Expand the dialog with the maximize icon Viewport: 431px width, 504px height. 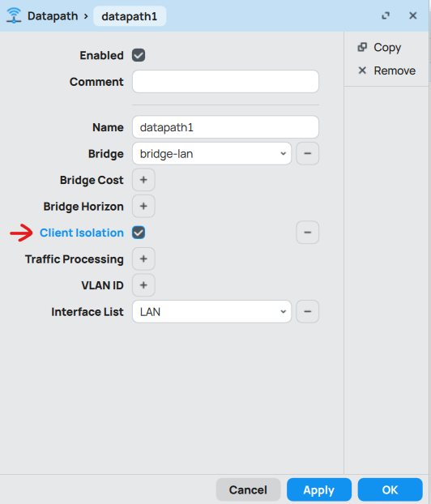(386, 15)
